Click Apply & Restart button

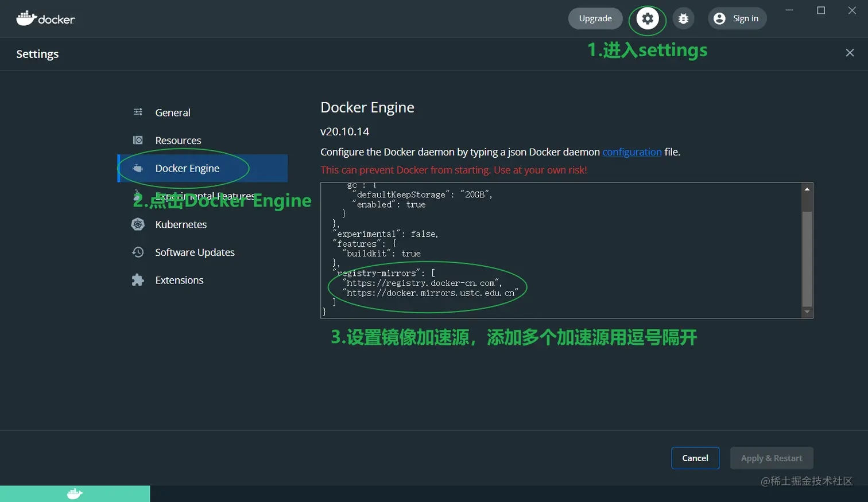coord(772,458)
